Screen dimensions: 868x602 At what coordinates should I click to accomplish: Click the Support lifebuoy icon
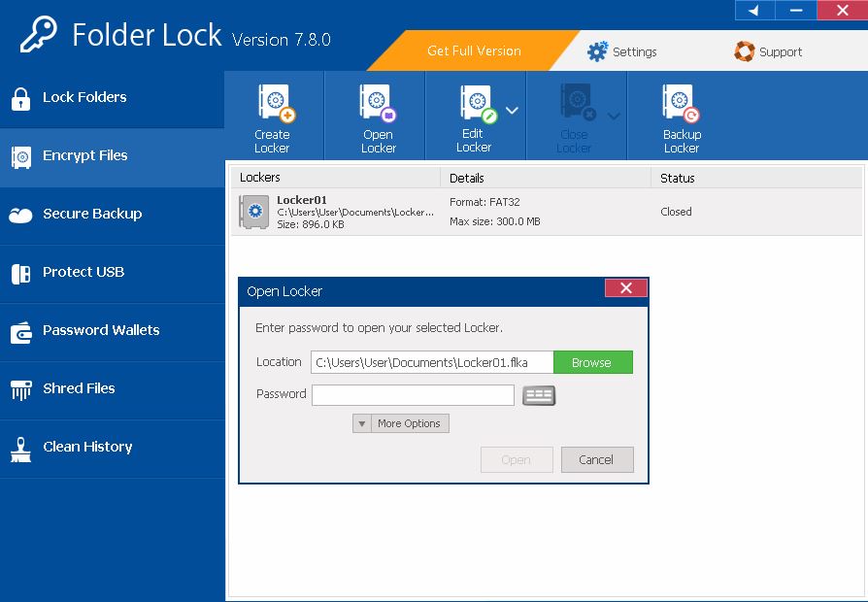745,51
